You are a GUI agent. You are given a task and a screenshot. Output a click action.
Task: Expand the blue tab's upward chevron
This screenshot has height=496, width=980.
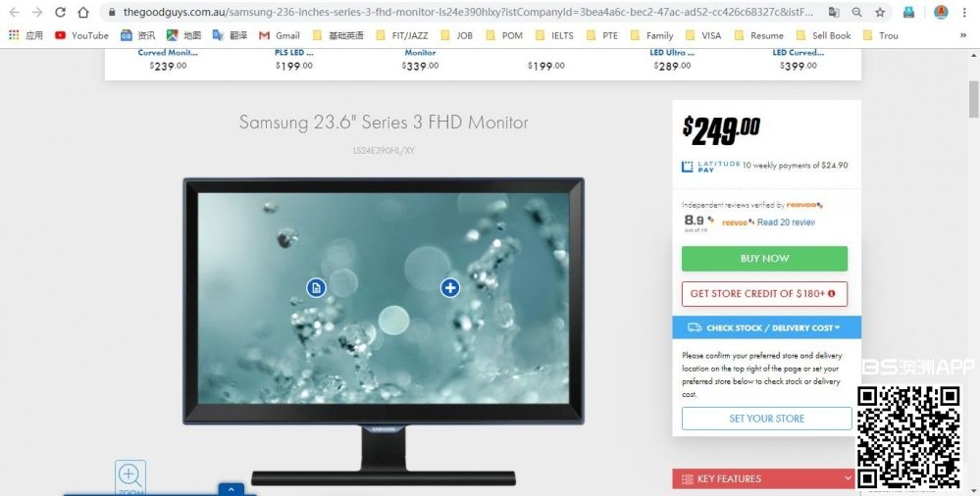point(232,490)
